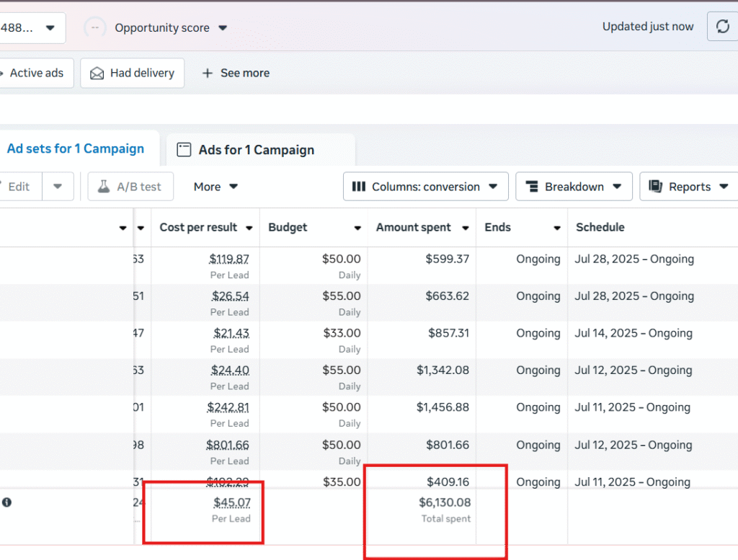
Task: Click the A/B test flask icon
Action: (104, 187)
